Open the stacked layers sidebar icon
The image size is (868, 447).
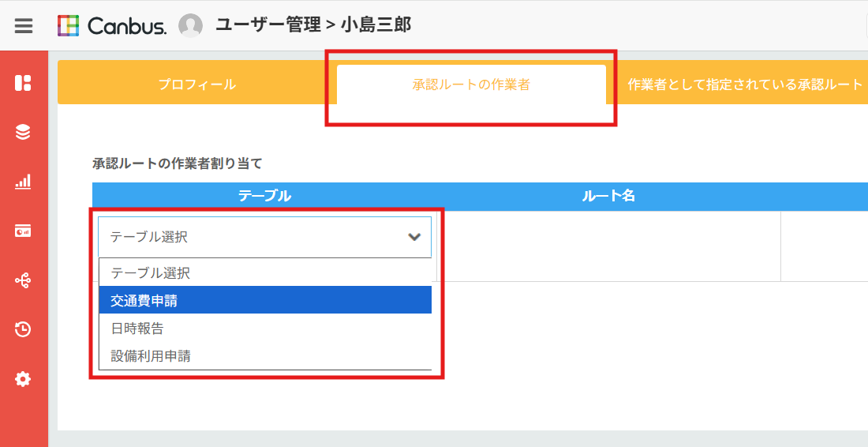[23, 133]
